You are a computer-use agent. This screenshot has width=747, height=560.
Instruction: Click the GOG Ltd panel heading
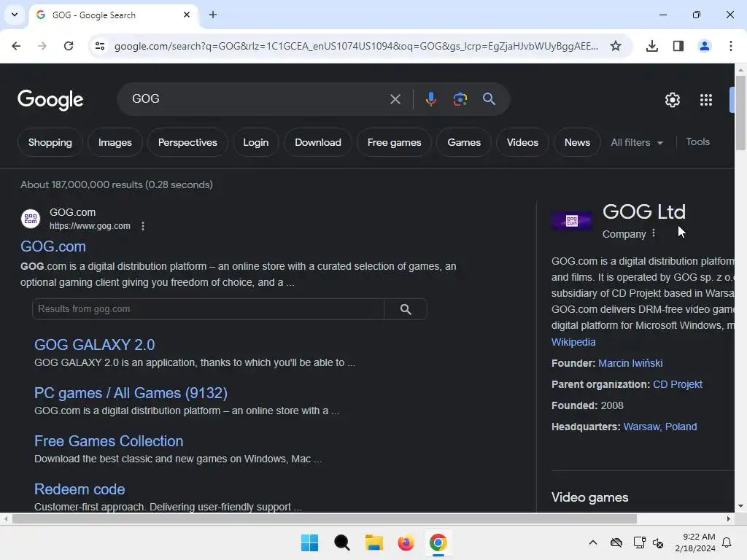click(x=644, y=211)
